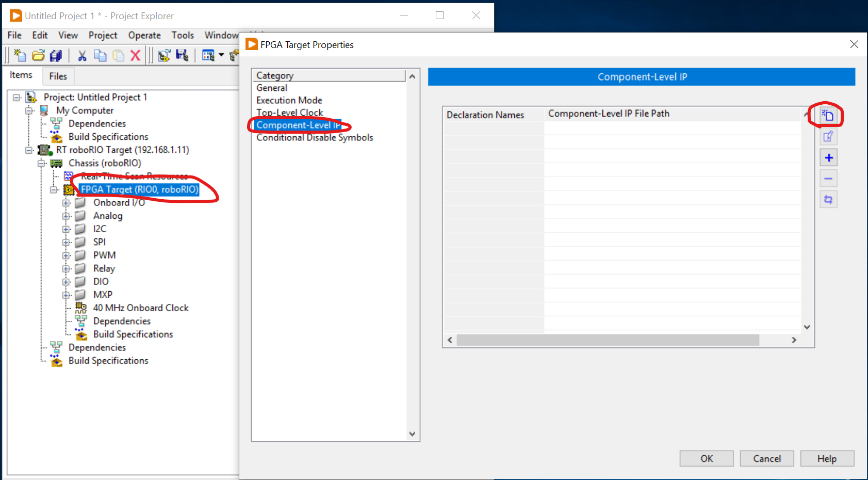
Task: Open the Edit Component-Level IP icon
Action: (x=828, y=136)
